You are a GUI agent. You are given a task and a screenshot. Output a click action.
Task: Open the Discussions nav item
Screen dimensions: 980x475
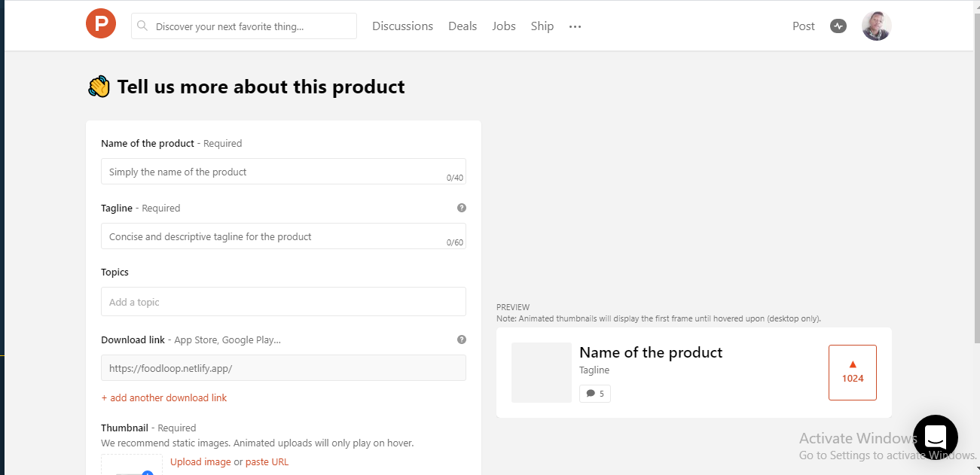(402, 26)
